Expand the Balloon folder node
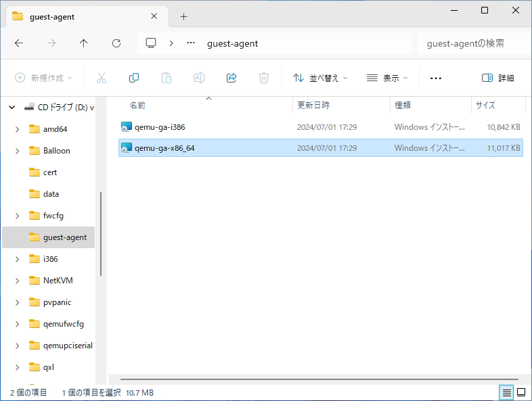 coord(18,151)
